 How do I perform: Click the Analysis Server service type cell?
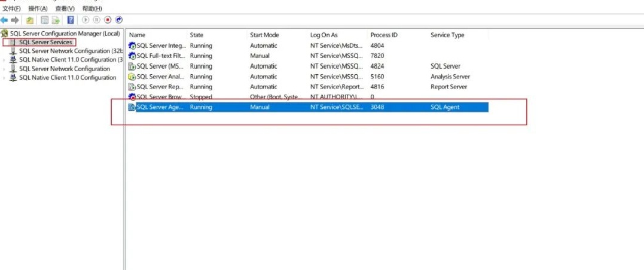tap(450, 77)
